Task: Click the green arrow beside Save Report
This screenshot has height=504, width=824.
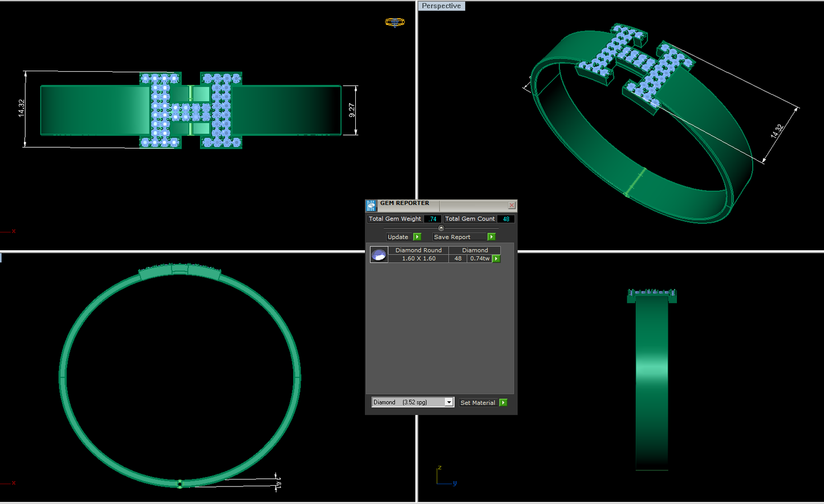Action: [x=492, y=237]
